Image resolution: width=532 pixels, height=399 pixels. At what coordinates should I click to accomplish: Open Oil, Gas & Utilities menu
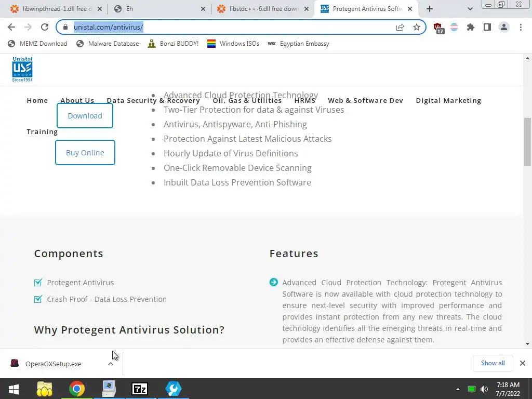point(247,100)
